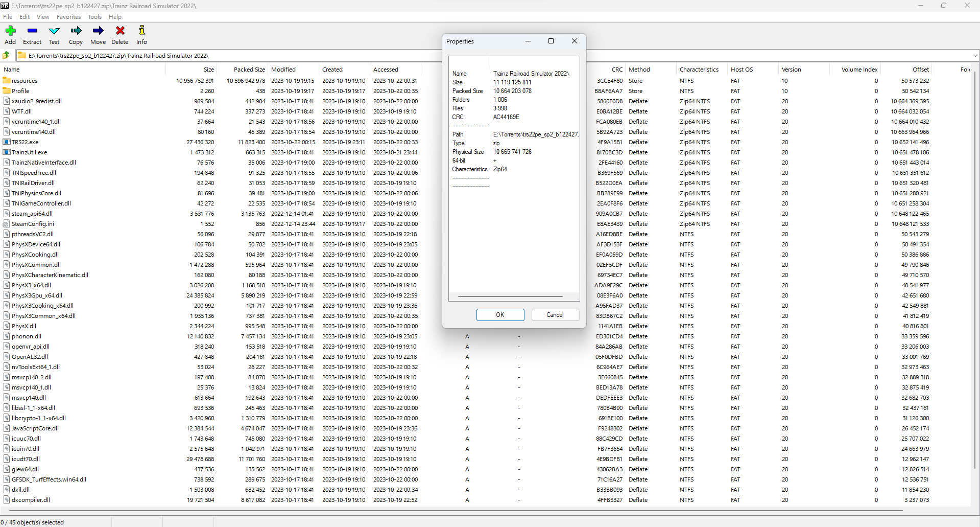The height and width of the screenshot is (527, 980).
Task: Select the WTF.dll file icon
Action: coord(7,111)
